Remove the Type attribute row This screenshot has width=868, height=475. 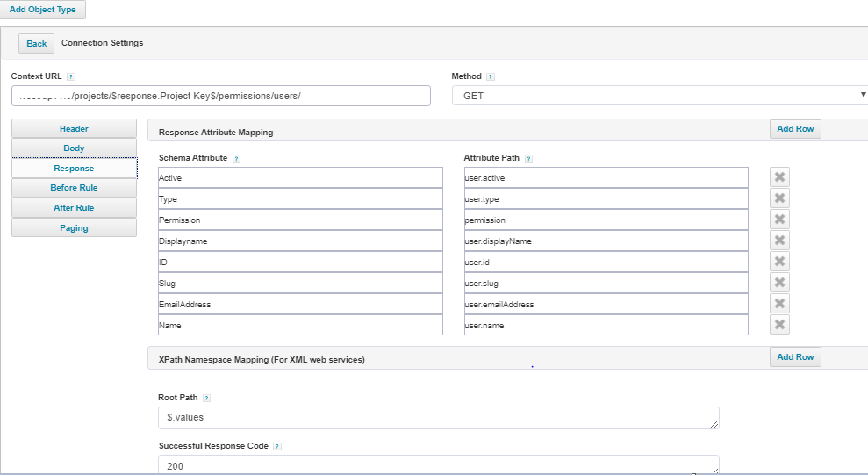779,198
